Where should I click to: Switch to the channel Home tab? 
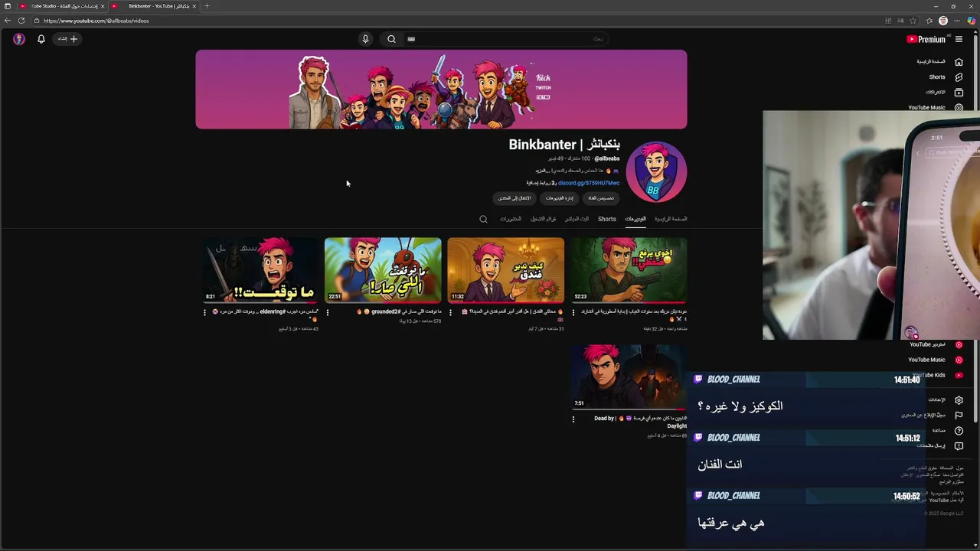tap(671, 219)
